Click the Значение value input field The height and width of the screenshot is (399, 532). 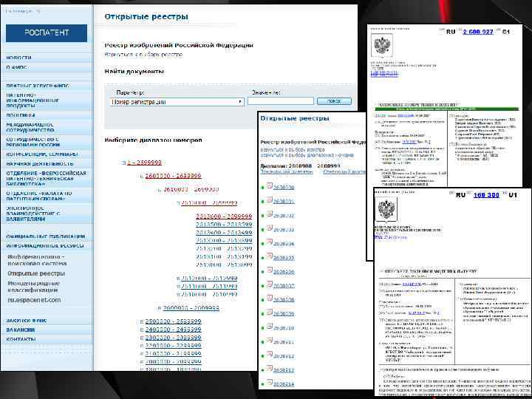pos(281,101)
